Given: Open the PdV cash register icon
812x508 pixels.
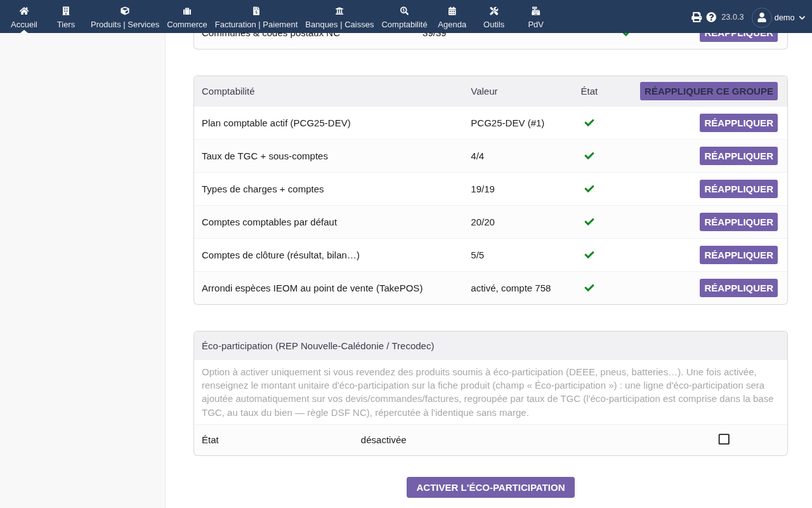Looking at the screenshot, I should tap(536, 11).
